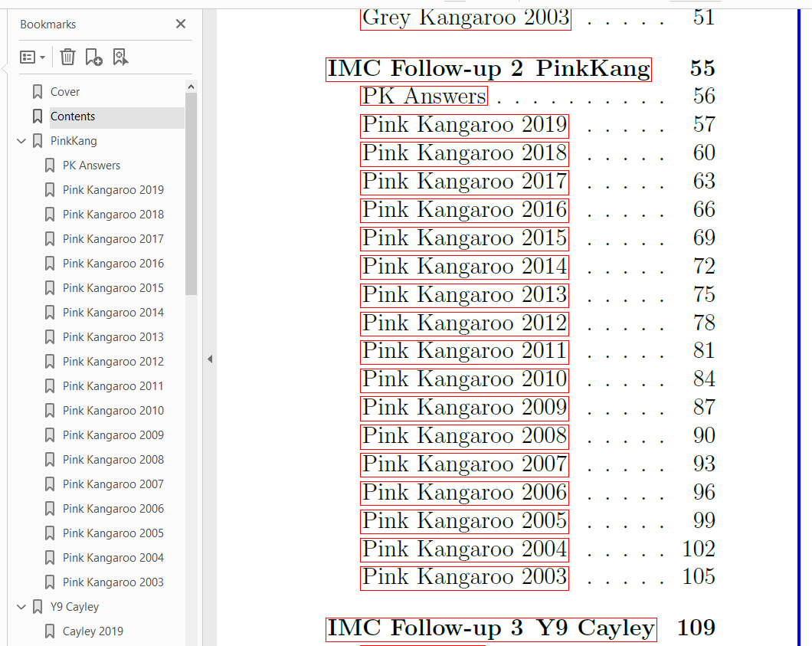Image resolution: width=812 pixels, height=646 pixels.
Task: Follow Pink Kangaroo 2004 link in contents
Action: tap(464, 550)
